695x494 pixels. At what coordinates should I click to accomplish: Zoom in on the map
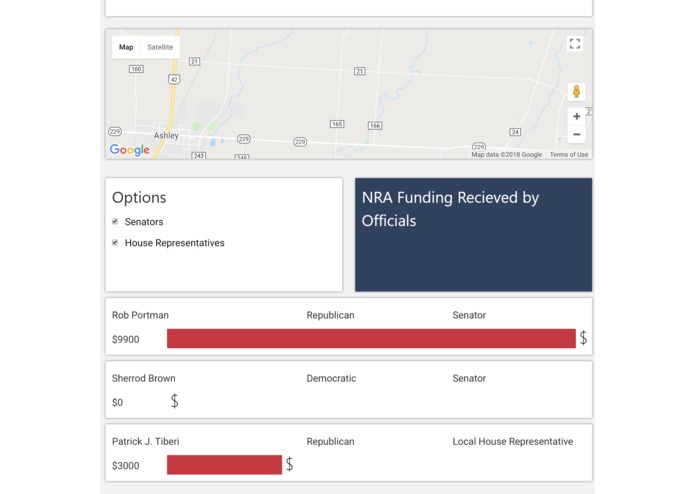(576, 117)
